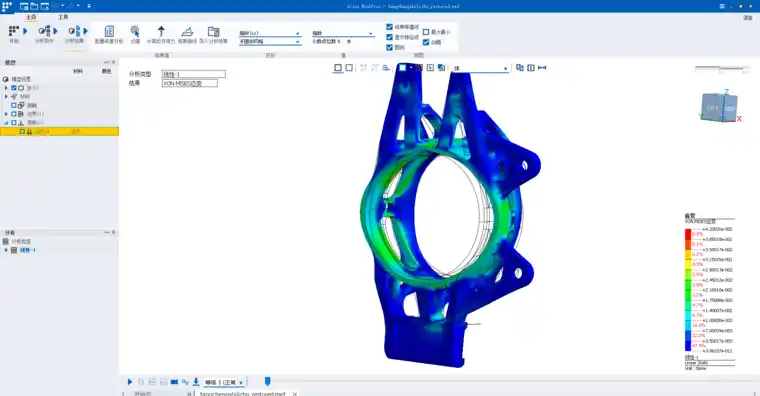Screen dimensions: 760x396
Task: Click the import analysis results folder icon
Action: pyautogui.click(x=213, y=32)
